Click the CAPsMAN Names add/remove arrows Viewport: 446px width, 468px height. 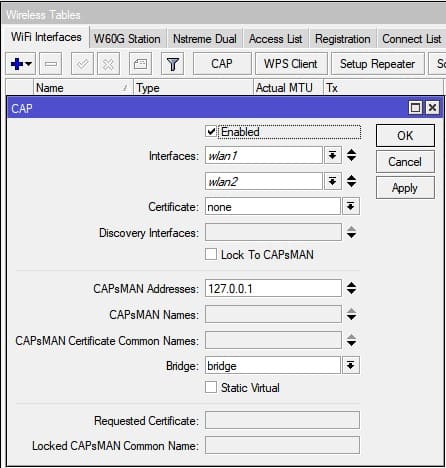[x=352, y=314]
